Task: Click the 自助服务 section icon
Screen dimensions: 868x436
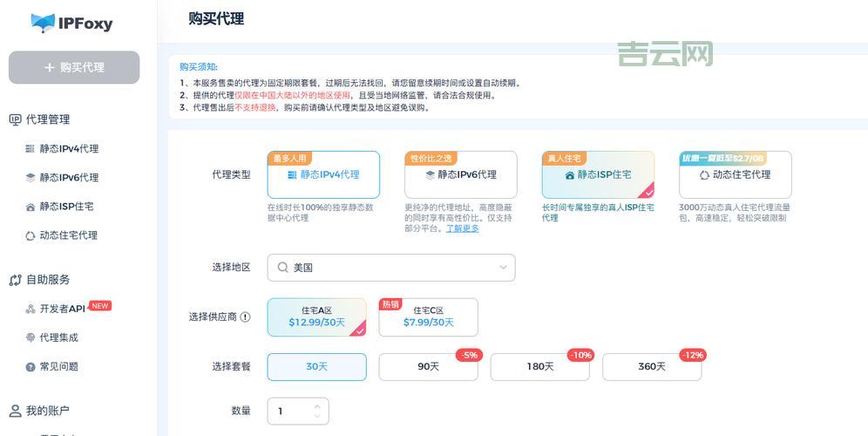Action: (x=16, y=280)
